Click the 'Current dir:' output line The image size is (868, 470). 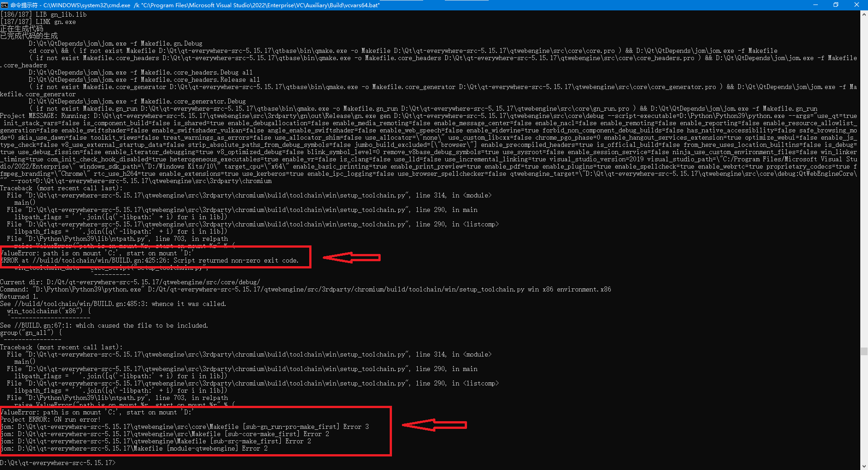point(130,282)
